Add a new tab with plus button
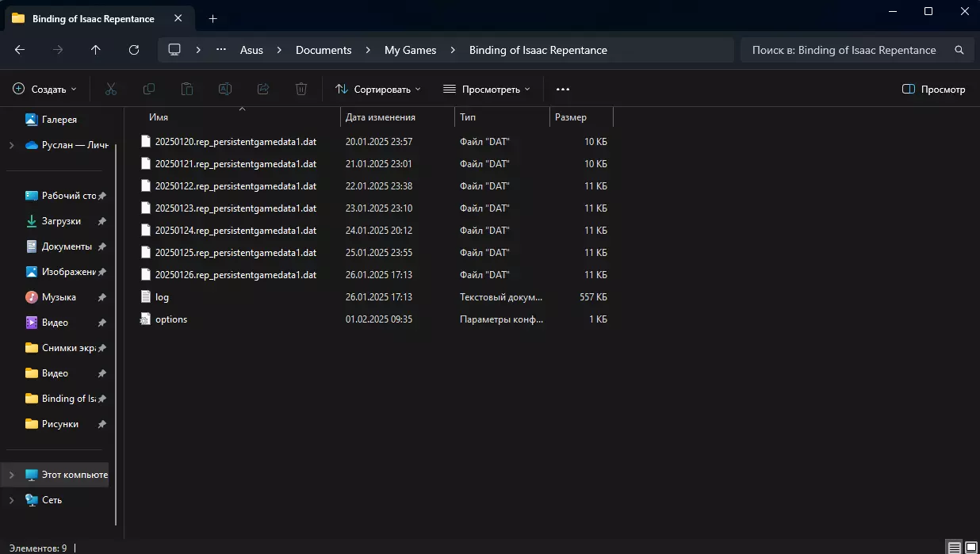This screenshot has width=980, height=554. 212,18
